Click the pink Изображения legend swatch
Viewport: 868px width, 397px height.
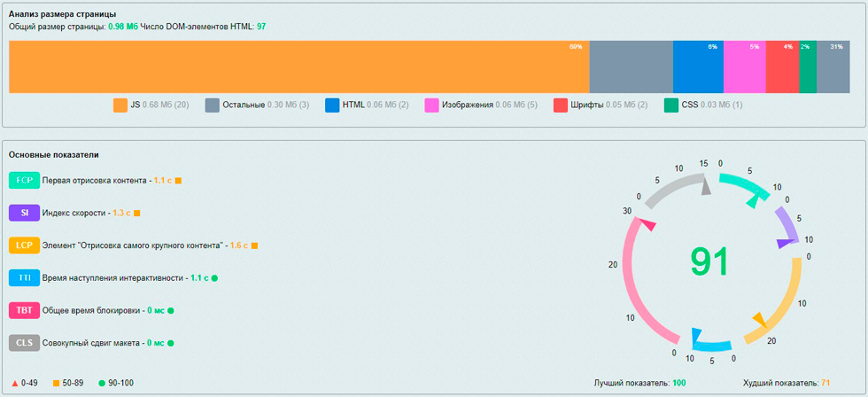coord(432,105)
